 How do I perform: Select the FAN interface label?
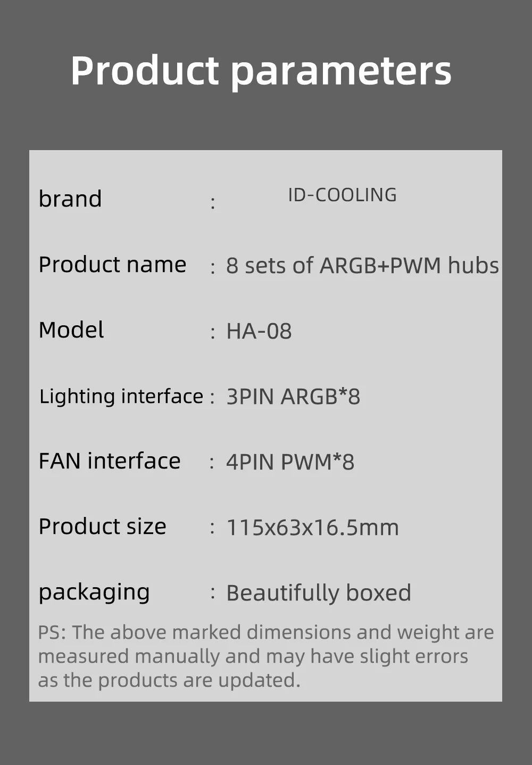pyautogui.click(x=110, y=461)
